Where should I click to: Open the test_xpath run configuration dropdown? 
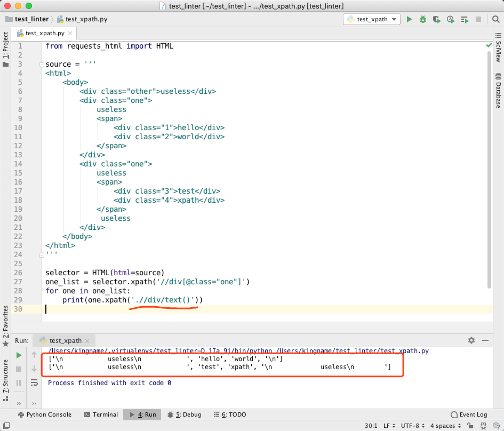pos(372,19)
